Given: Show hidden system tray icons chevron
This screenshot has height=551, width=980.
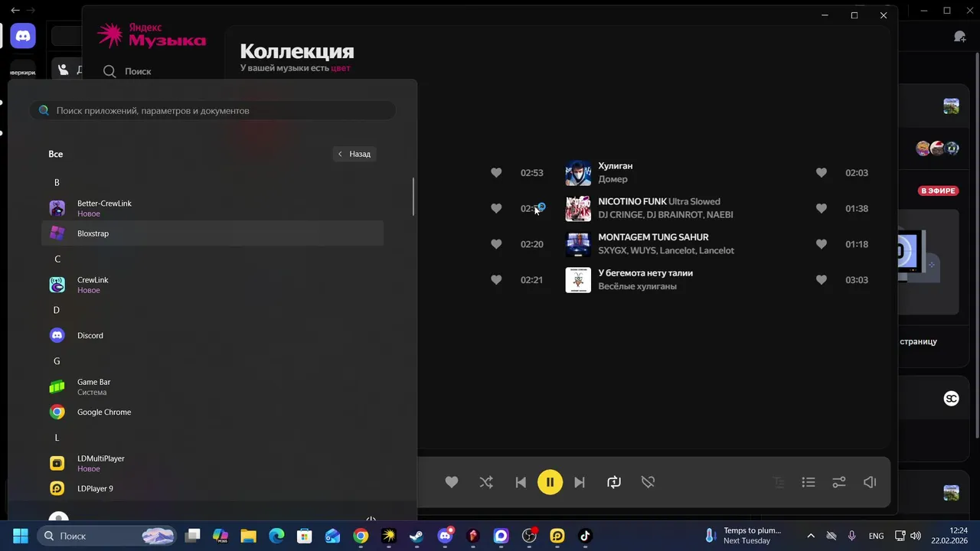Looking at the screenshot, I should coord(811,536).
